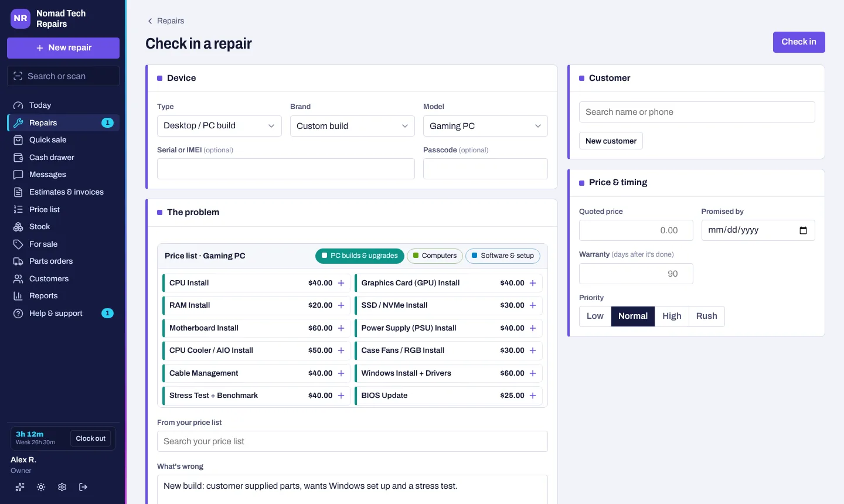Open the Model dropdown showing Gaming PC
Screen dimensions: 844x504
pyautogui.click(x=485, y=126)
